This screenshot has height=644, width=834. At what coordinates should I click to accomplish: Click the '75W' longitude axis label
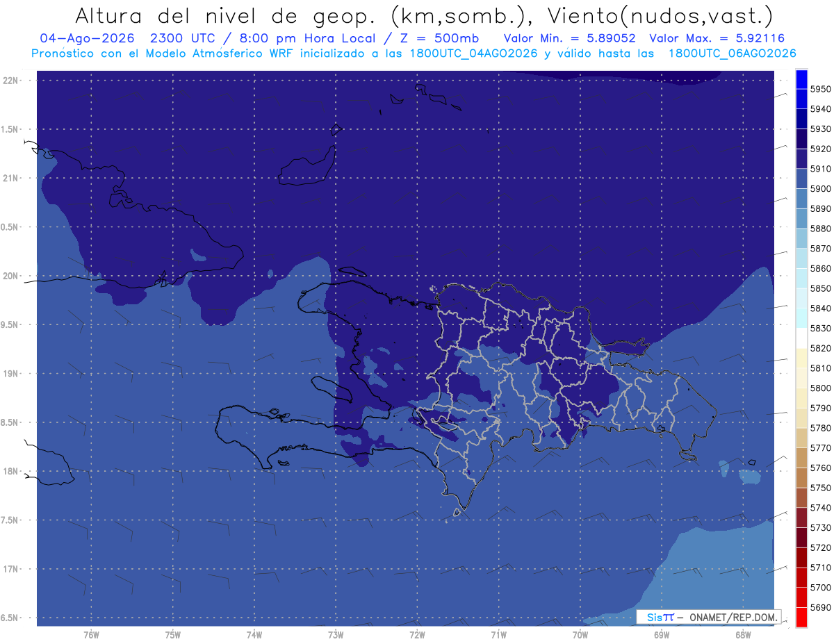point(172,635)
